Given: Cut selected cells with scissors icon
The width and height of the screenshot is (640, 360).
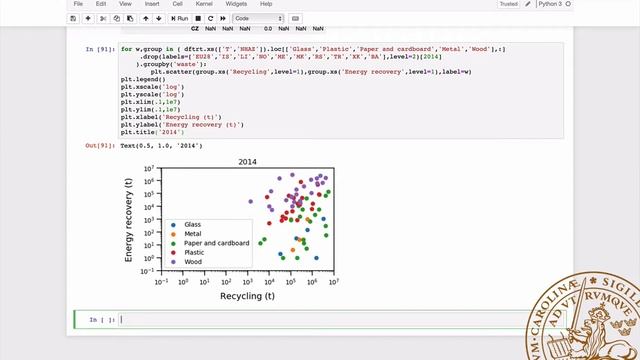Looking at the screenshot, I should pyautogui.click(x=103, y=18).
